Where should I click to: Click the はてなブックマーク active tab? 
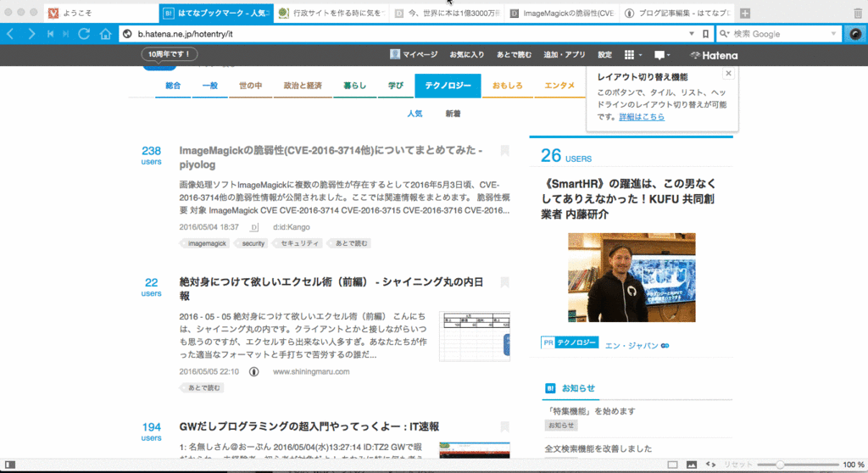[216, 14]
